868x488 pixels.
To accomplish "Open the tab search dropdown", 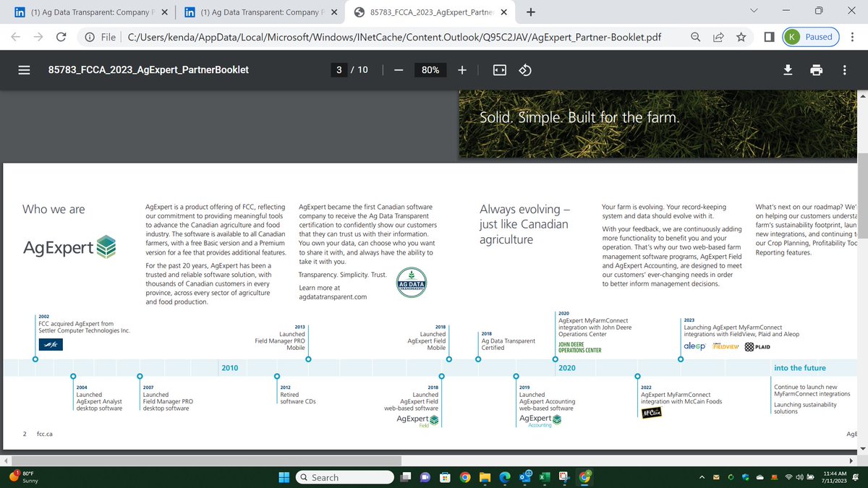I will (754, 11).
